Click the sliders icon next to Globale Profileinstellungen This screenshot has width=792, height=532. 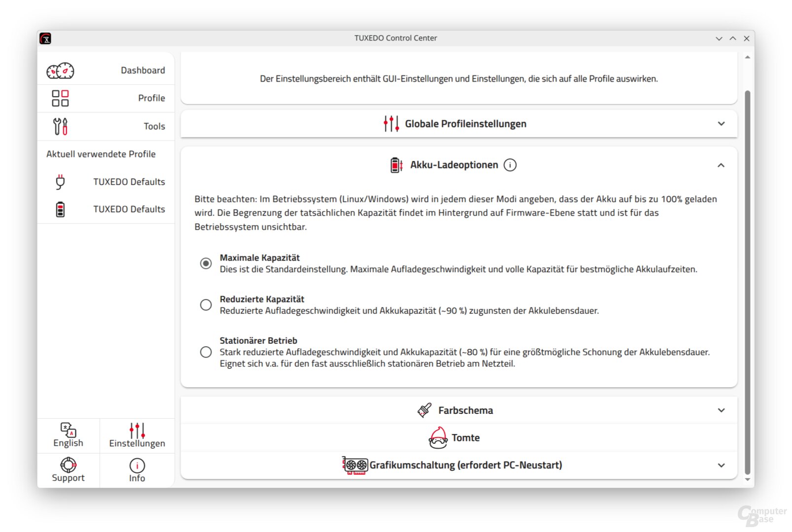point(391,124)
